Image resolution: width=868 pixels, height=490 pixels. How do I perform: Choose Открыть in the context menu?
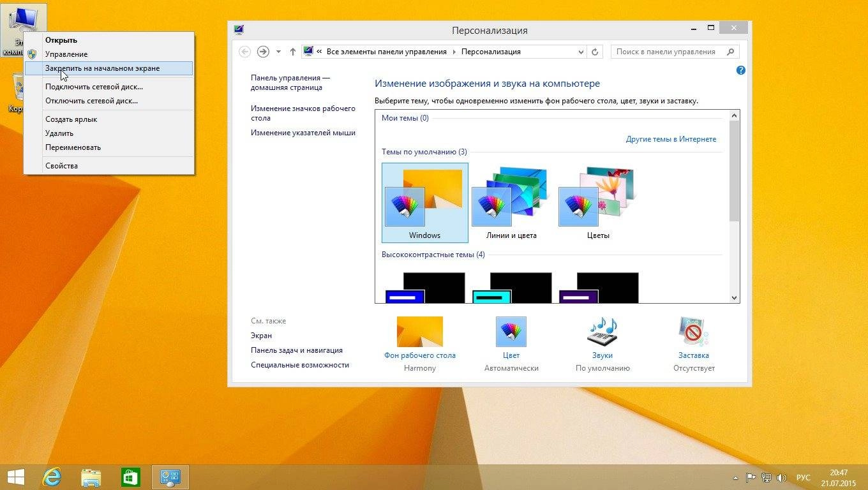(108, 40)
